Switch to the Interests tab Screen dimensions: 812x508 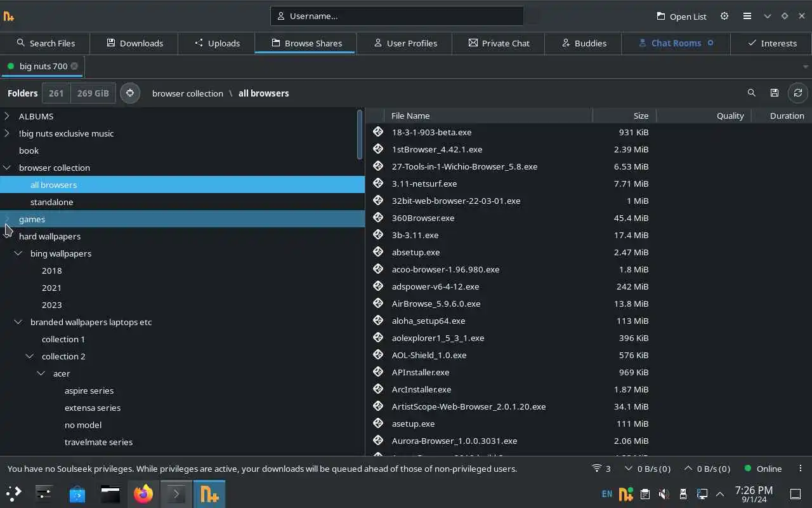pyautogui.click(x=771, y=43)
